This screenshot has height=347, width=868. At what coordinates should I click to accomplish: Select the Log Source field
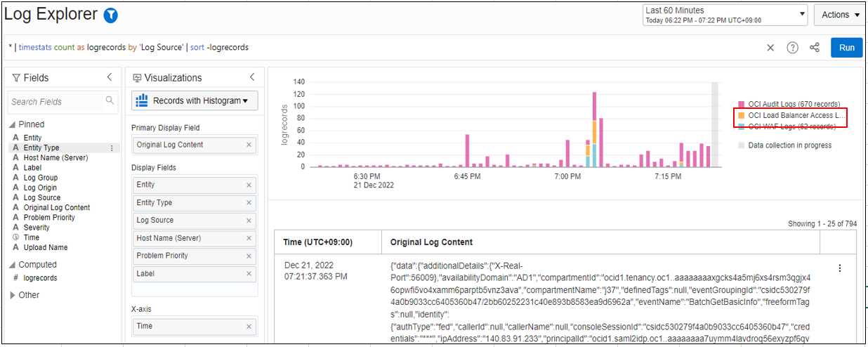pos(42,197)
